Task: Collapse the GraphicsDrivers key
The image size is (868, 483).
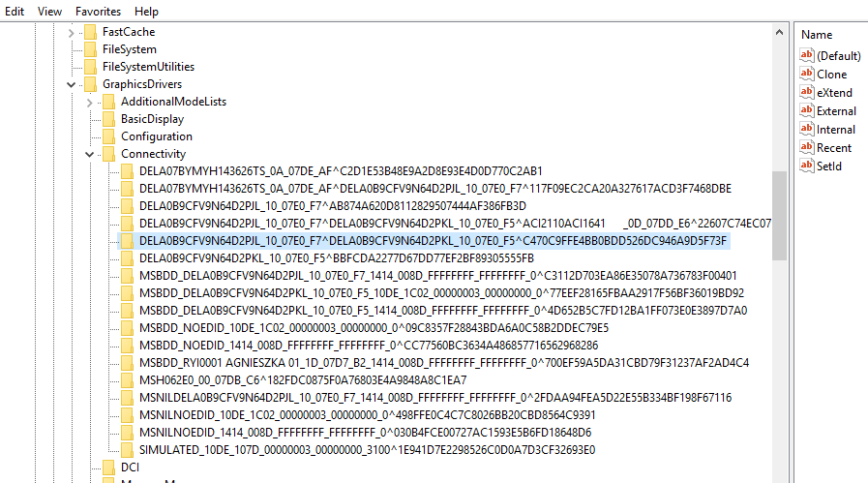Action: coord(71,84)
